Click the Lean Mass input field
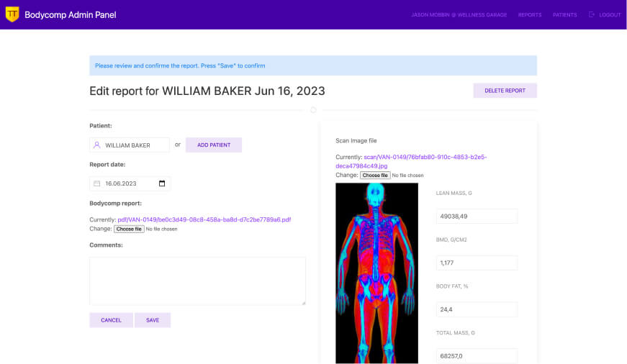 [x=476, y=216]
